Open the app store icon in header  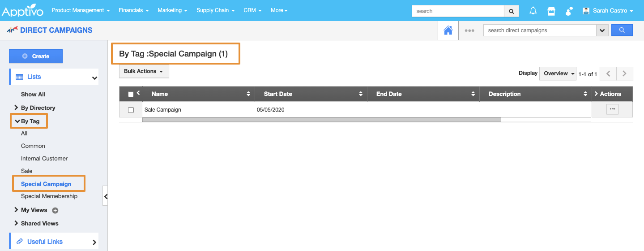(551, 11)
